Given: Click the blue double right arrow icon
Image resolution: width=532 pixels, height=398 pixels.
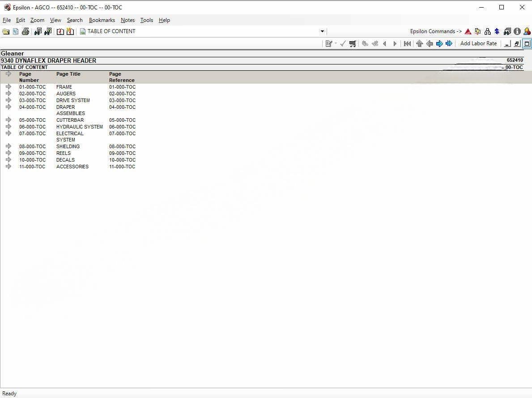Looking at the screenshot, I should click(449, 43).
